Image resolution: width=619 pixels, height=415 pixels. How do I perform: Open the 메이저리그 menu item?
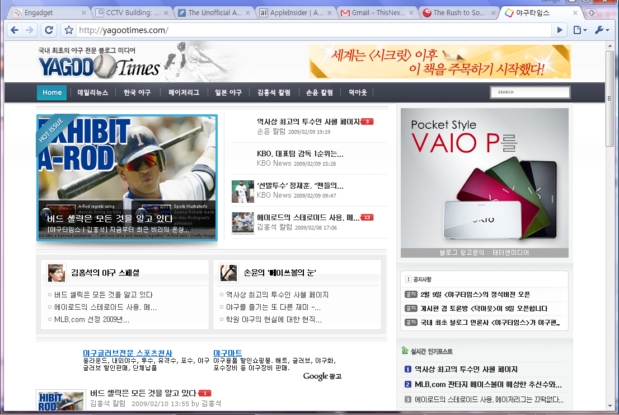pyautogui.click(x=184, y=92)
